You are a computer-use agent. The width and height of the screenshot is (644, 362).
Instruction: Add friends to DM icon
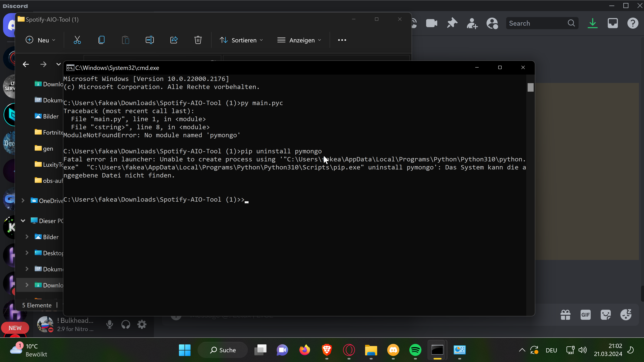472,23
